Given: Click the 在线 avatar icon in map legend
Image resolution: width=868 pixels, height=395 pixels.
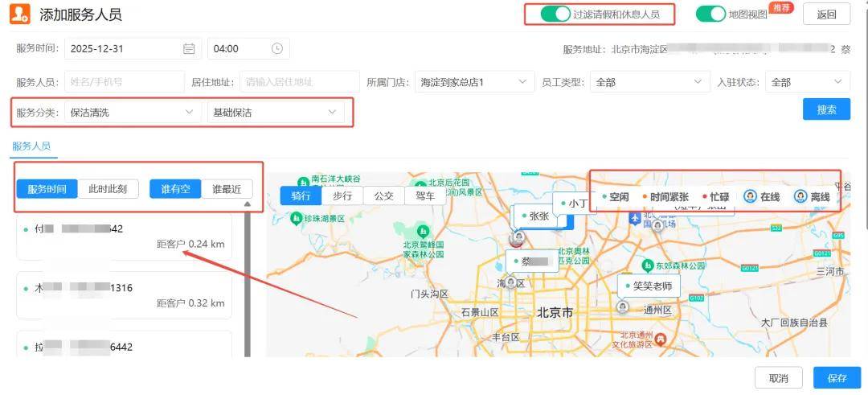Looking at the screenshot, I should coord(750,196).
